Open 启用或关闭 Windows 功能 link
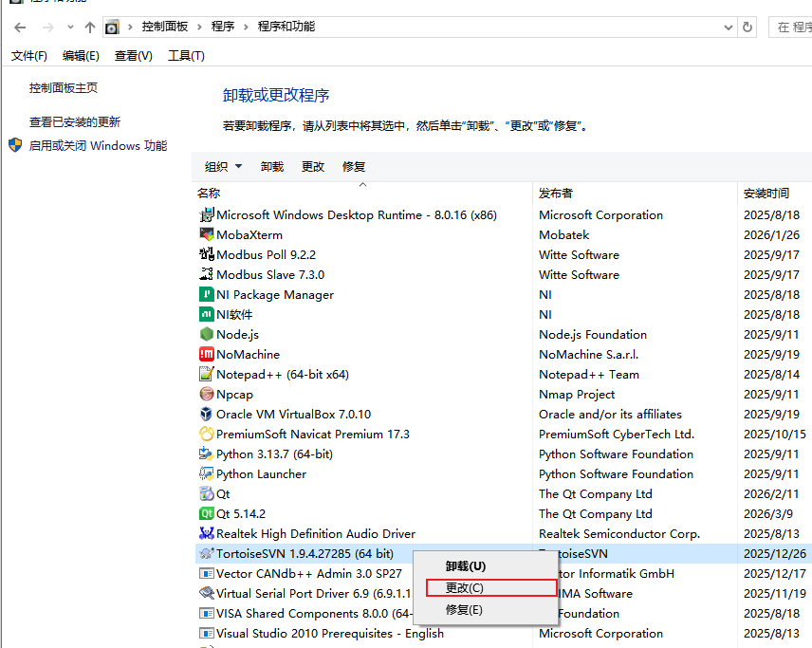This screenshot has width=812, height=648. [98, 146]
